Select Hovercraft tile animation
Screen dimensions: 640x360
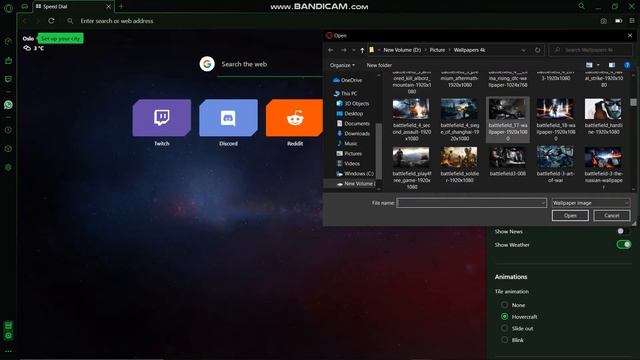(504, 316)
